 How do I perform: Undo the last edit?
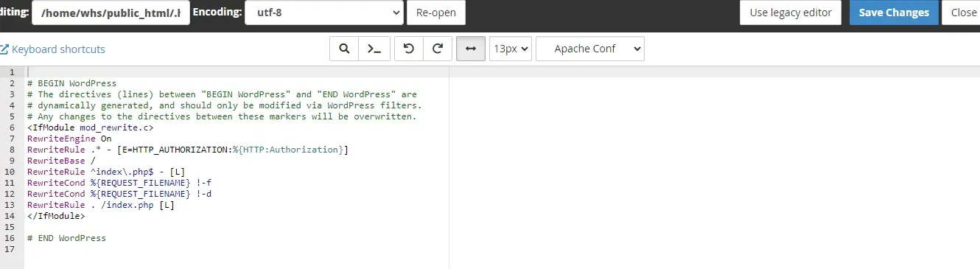pyautogui.click(x=409, y=49)
